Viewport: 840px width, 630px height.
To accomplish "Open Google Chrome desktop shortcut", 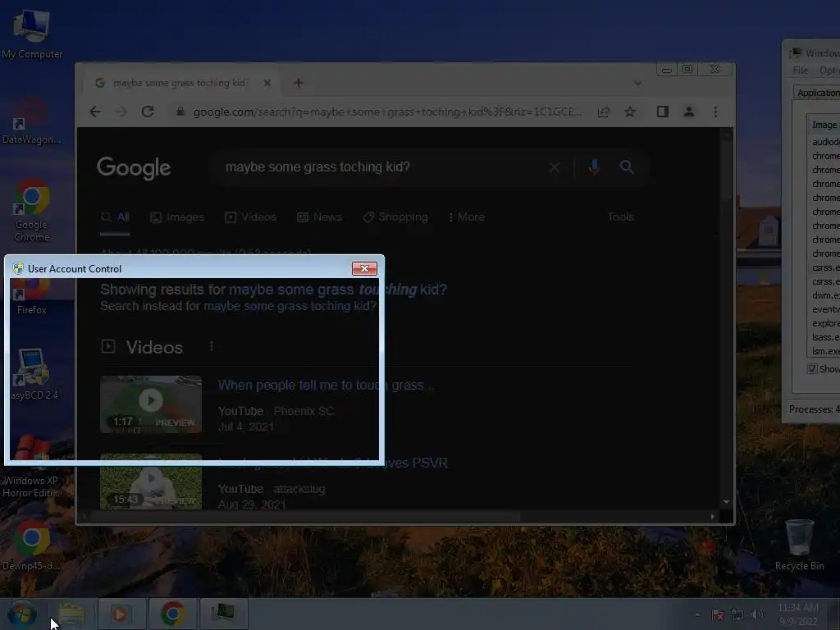I will 32,210.
